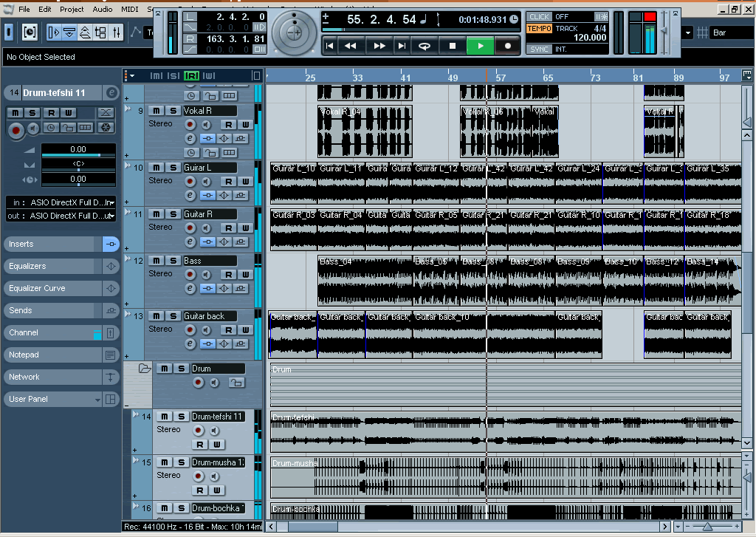
Task: Enable Write automation on the Guitar back track
Action: 244,330
